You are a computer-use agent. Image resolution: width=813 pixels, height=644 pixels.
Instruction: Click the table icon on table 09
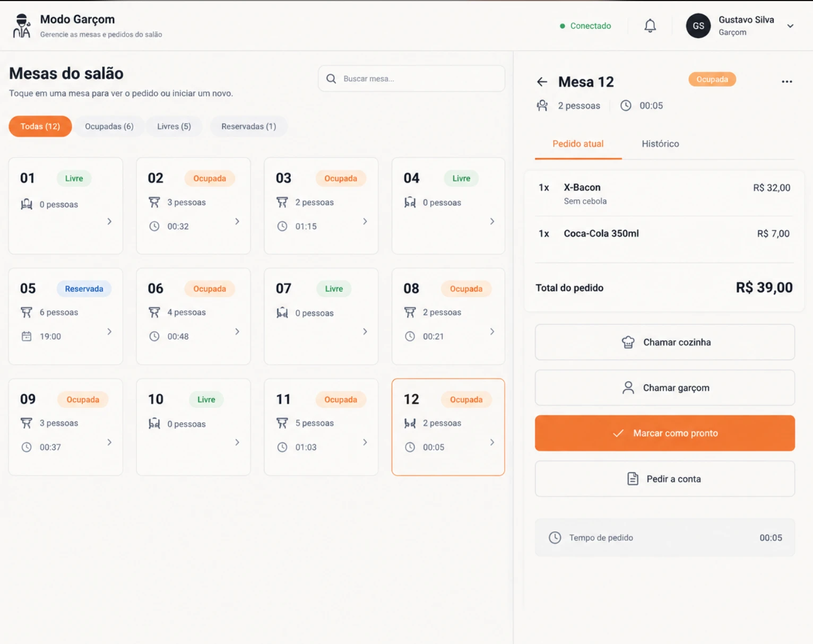tap(27, 423)
